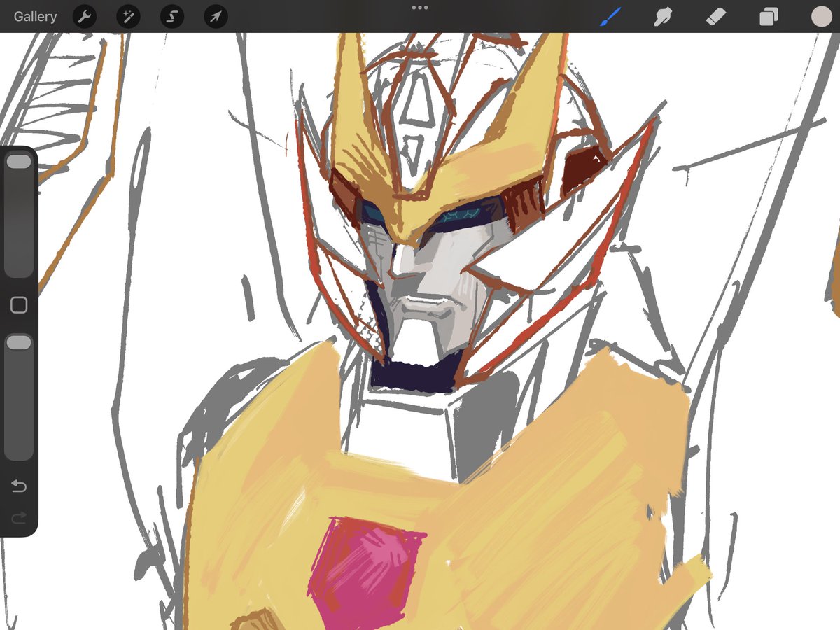Click the brush size slider handle
The height and width of the screenshot is (630, 840).
click(19, 162)
